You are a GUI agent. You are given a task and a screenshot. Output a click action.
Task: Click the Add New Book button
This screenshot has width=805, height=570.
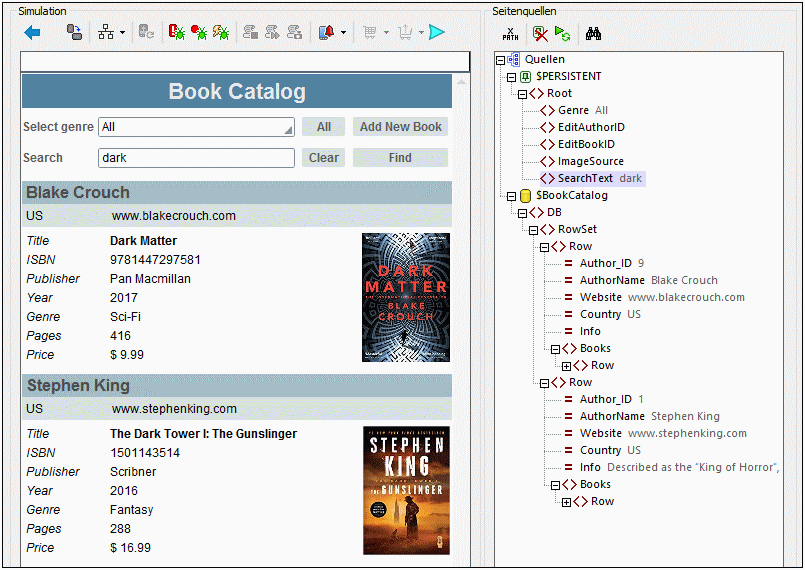[400, 127]
